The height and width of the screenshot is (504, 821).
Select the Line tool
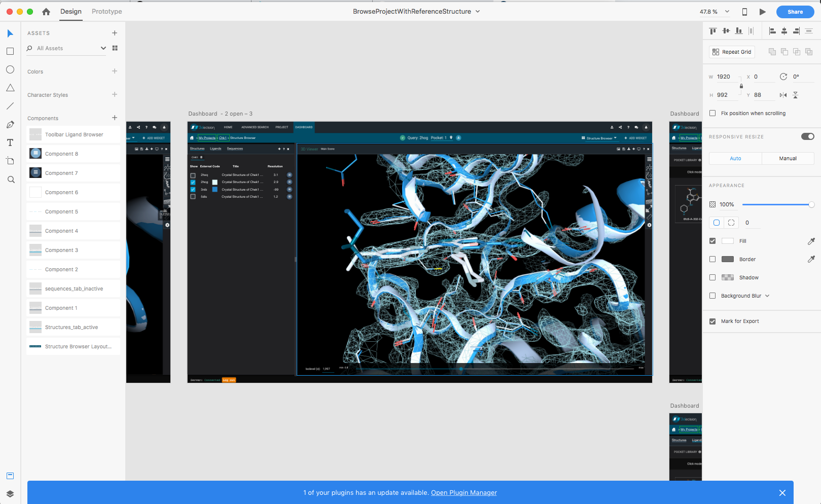click(10, 106)
